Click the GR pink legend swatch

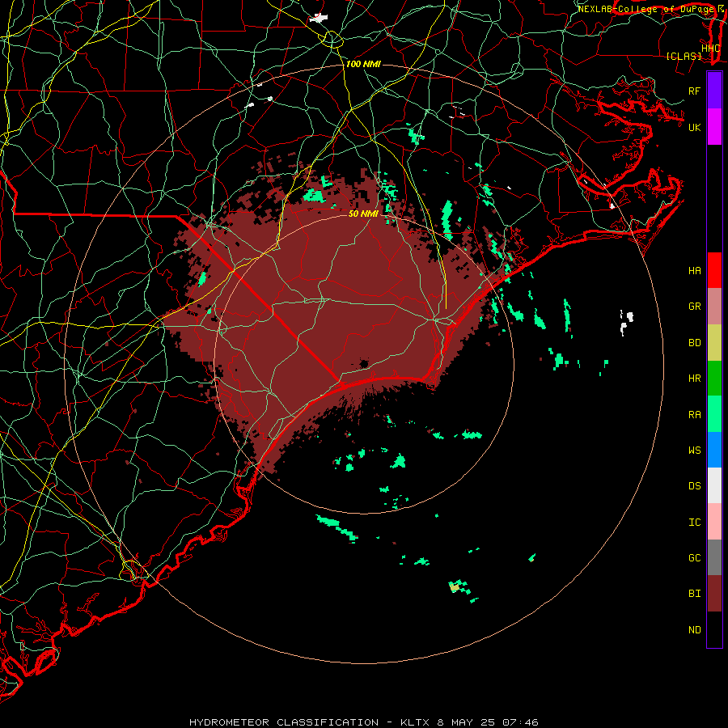[714, 307]
